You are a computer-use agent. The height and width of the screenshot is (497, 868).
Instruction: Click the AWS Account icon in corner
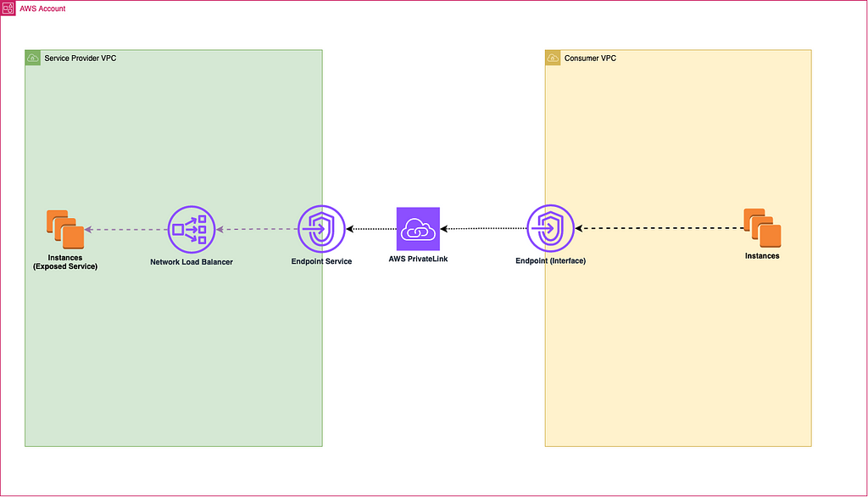[x=8, y=8]
